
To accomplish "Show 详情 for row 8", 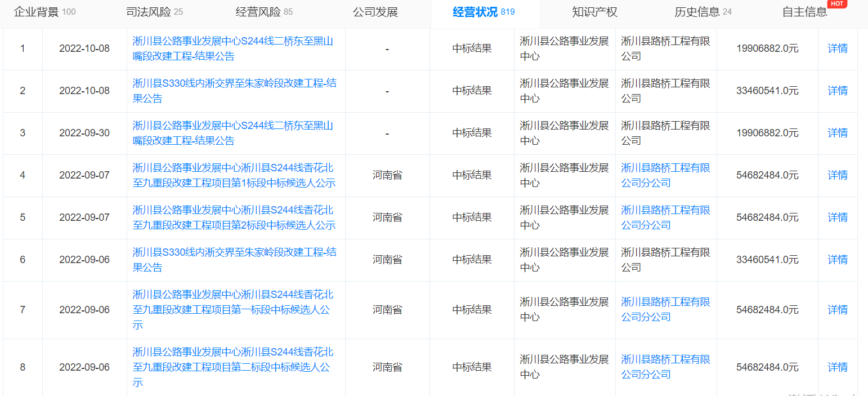I will (838, 367).
